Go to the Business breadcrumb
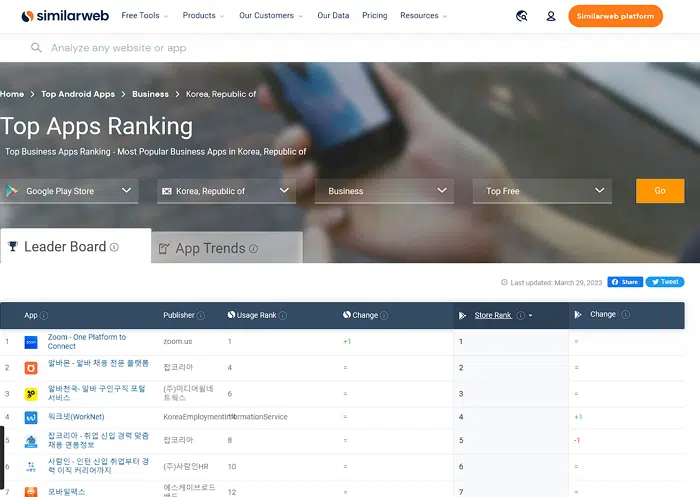700x497 pixels. coord(150,94)
